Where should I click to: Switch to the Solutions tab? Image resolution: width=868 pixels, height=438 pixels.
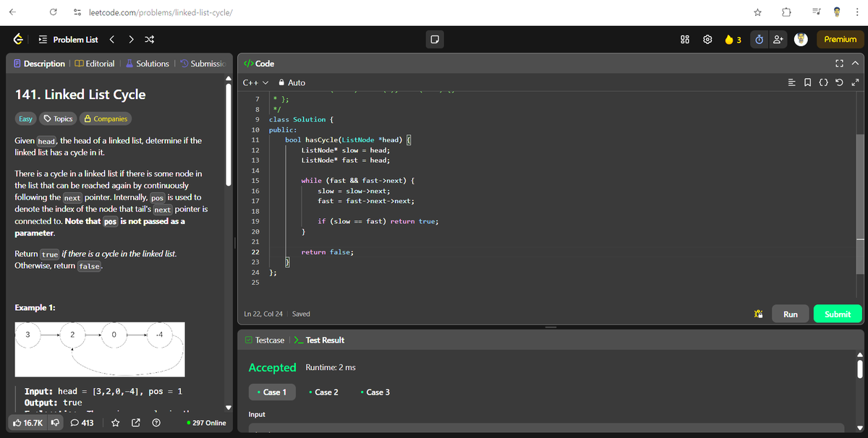148,64
